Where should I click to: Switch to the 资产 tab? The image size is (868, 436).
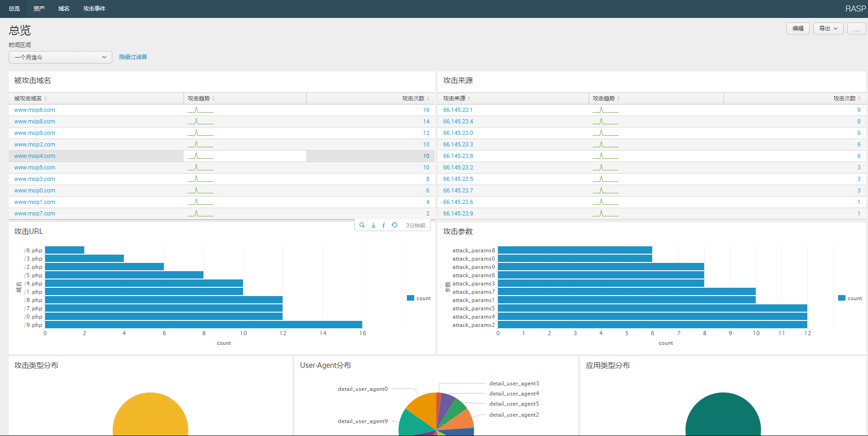[x=39, y=8]
